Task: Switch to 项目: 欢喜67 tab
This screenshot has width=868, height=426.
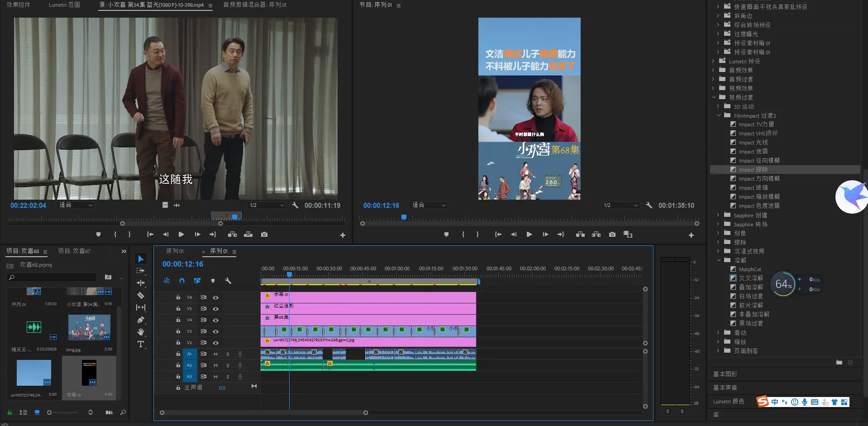Action: coord(74,251)
